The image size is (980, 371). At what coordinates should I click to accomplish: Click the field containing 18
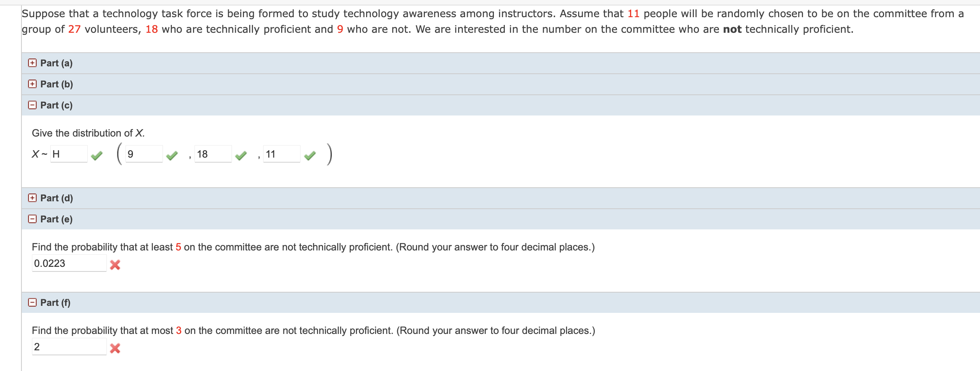point(212,154)
